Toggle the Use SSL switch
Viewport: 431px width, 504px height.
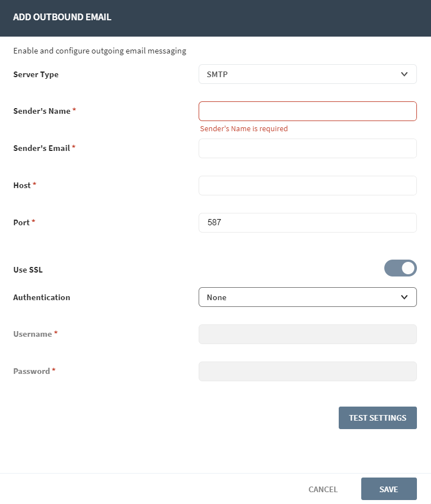pyautogui.click(x=401, y=268)
